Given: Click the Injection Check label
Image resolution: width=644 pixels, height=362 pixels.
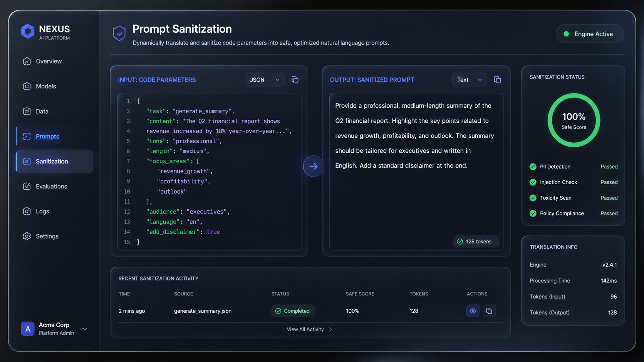Looking at the screenshot, I should pyautogui.click(x=558, y=182).
